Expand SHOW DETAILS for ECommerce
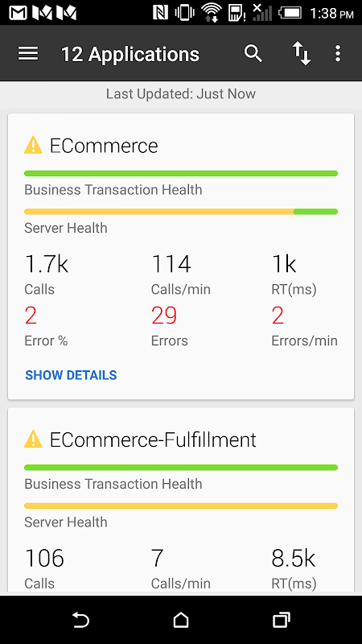Image resolution: width=362 pixels, height=644 pixels. pyautogui.click(x=71, y=375)
